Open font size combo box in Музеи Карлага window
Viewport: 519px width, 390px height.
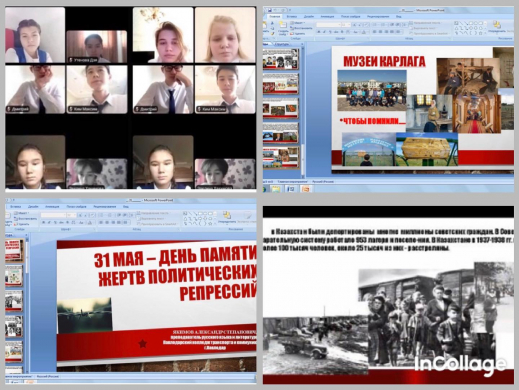(x=346, y=25)
